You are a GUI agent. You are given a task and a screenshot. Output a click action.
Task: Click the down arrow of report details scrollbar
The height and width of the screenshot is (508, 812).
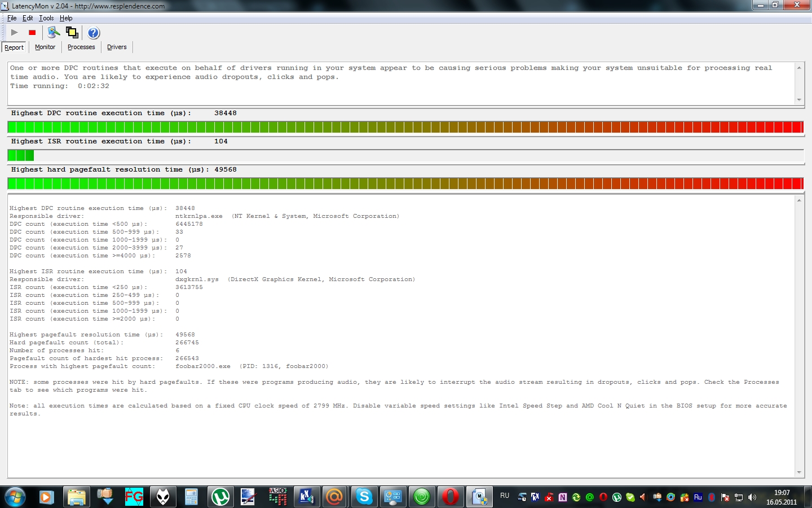(799, 472)
